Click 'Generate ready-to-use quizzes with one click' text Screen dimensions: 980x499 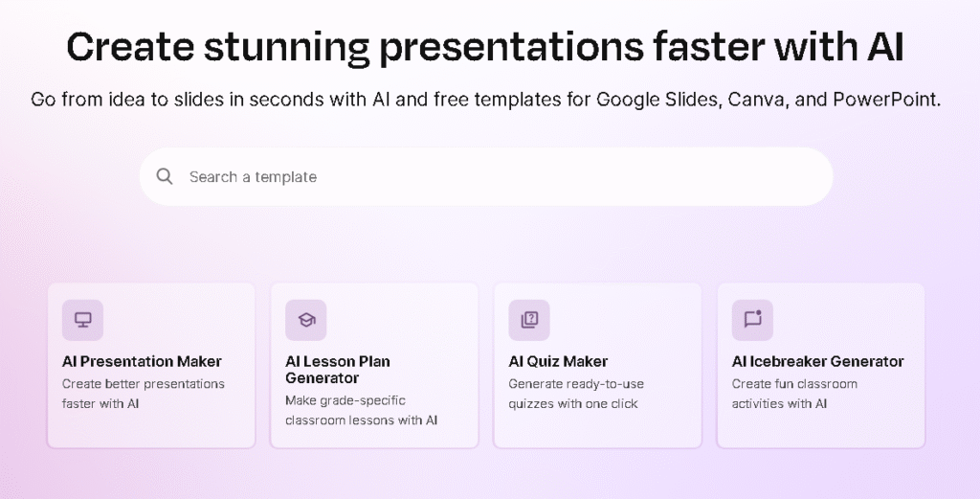click(574, 393)
